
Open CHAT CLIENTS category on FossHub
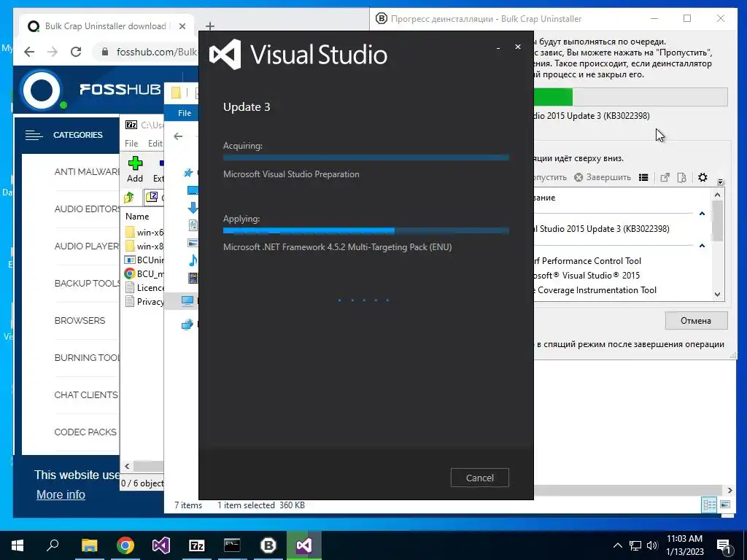click(x=86, y=394)
